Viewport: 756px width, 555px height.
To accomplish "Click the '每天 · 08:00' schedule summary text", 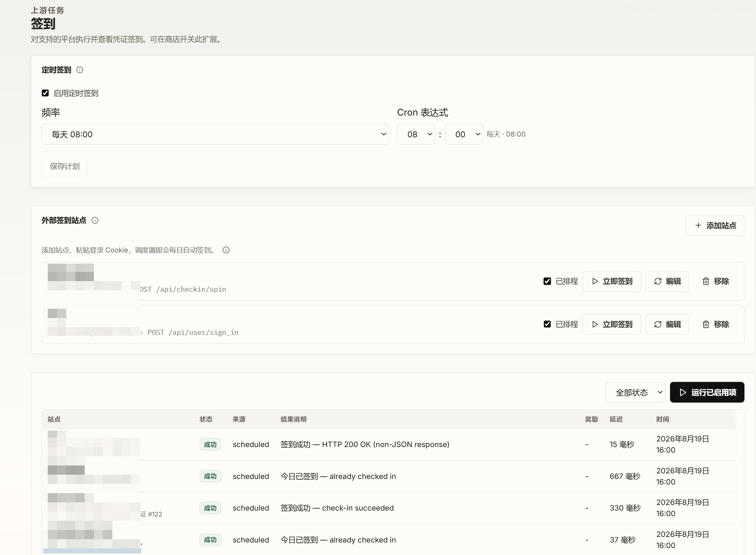I will (506, 134).
